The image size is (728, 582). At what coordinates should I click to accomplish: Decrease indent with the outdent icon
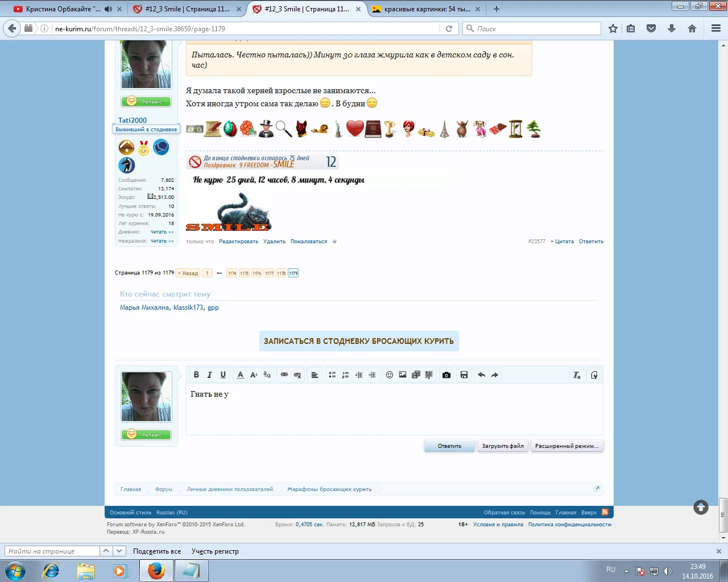(x=359, y=375)
